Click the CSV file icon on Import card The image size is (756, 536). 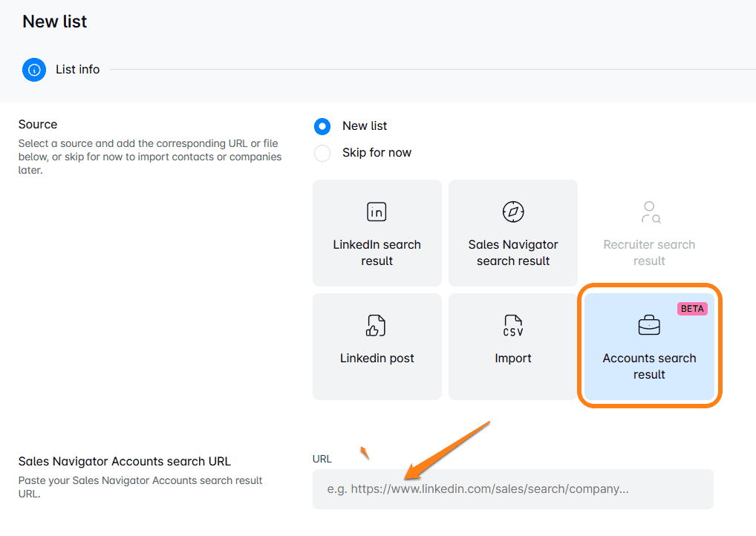coord(512,325)
